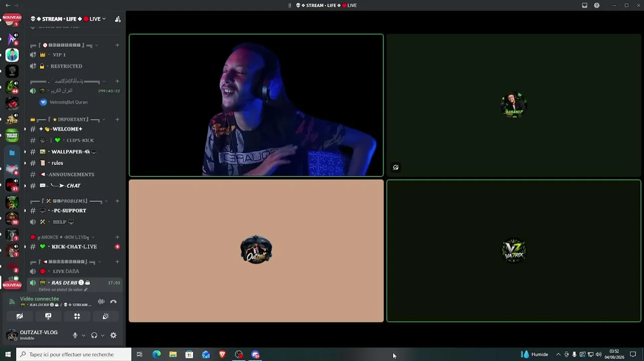Open the server folder icon
Viewport: 644px width, 361px height.
tap(12, 152)
